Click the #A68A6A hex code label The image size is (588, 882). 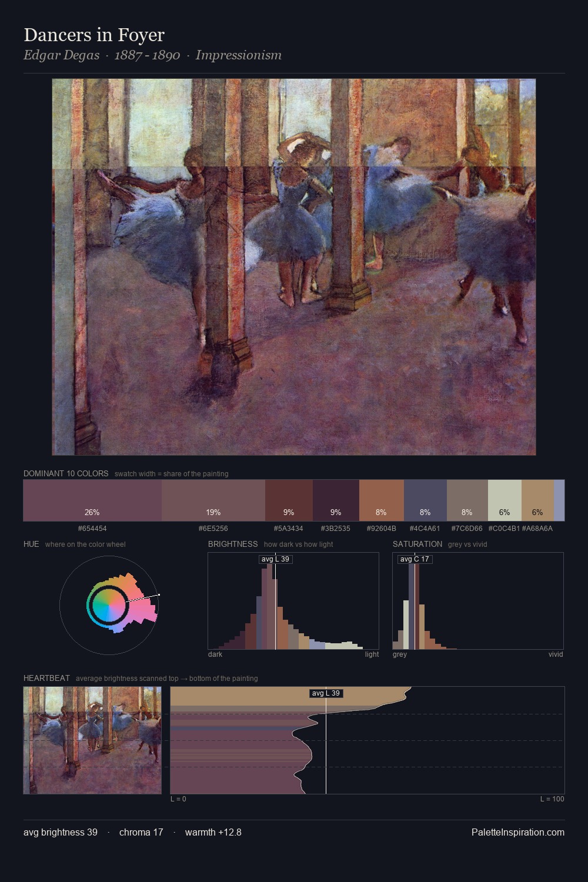click(537, 529)
